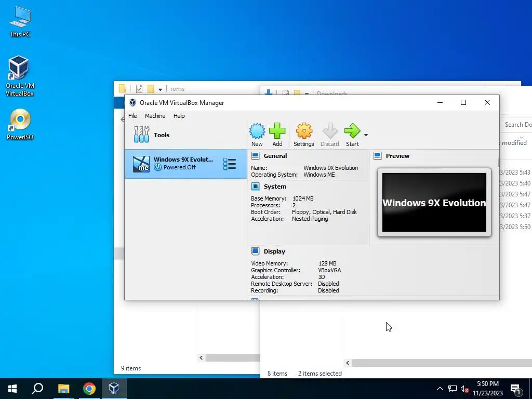Click the '1024 MB' base memory value

point(303,198)
